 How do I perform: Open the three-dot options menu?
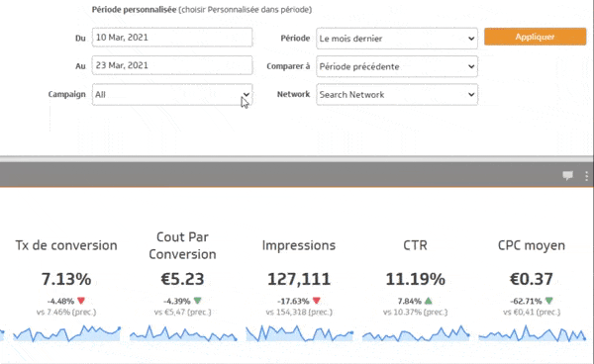[586, 176]
